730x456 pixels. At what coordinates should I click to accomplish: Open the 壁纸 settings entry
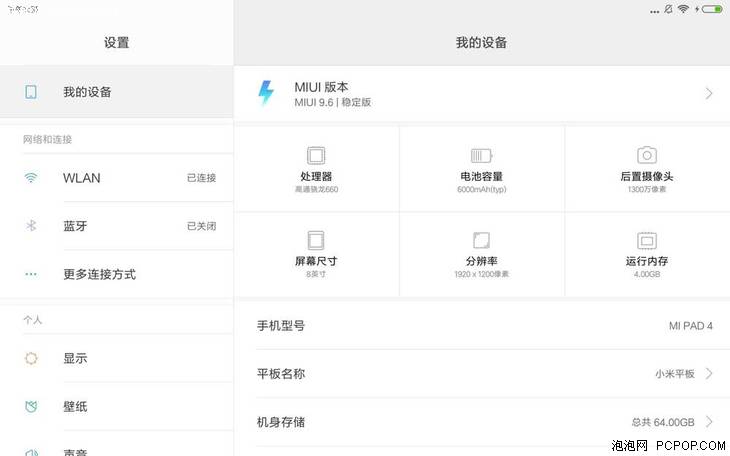(116, 407)
